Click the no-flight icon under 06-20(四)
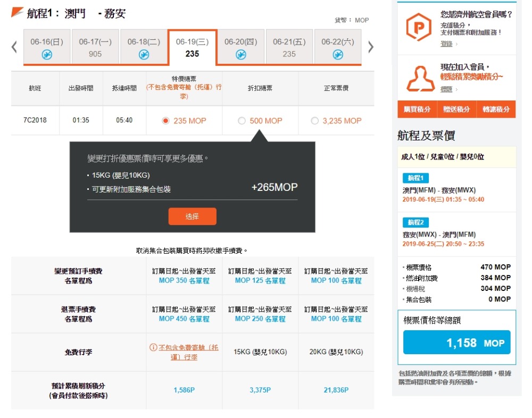Viewport: 532px width, 418px height. pos(240,54)
